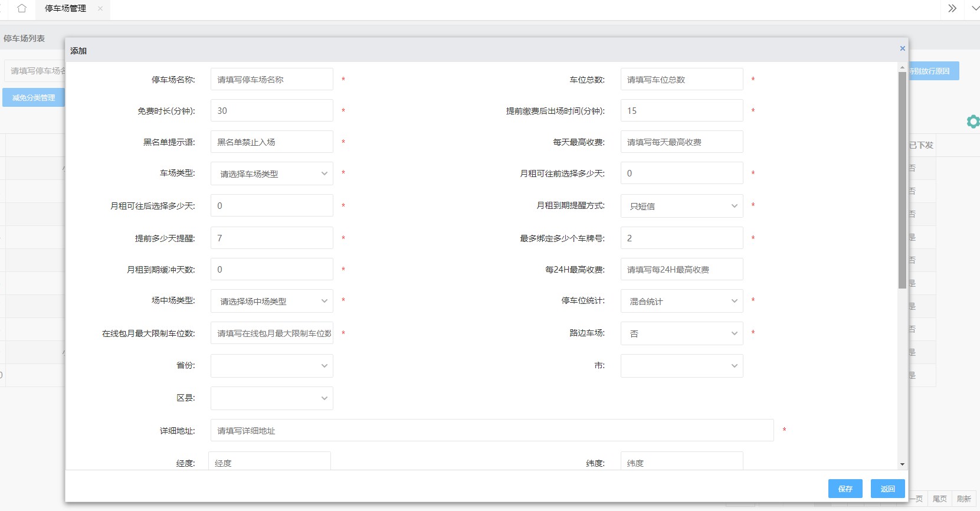980x511 pixels.
Task: Close the 添加 dialog with X
Action: [x=902, y=48]
